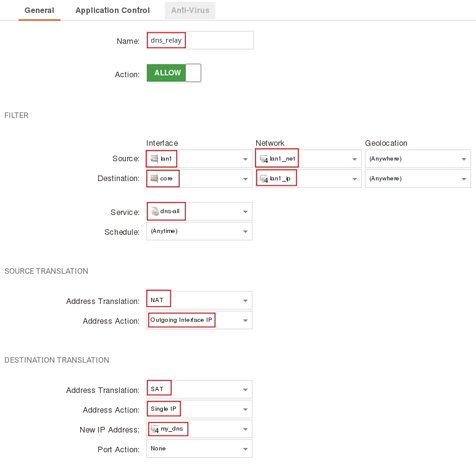The width and height of the screenshot is (476, 464).
Task: Click the Name field containing dns_relay
Action: coord(199,40)
